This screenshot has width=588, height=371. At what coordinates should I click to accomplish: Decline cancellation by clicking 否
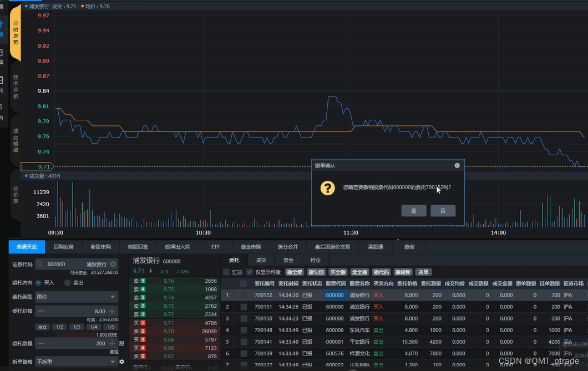point(443,211)
